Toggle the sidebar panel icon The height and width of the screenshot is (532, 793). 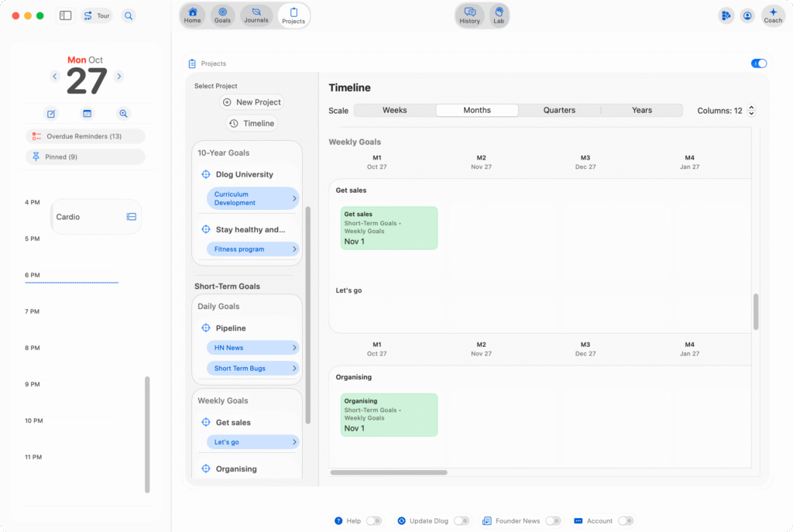66,15
